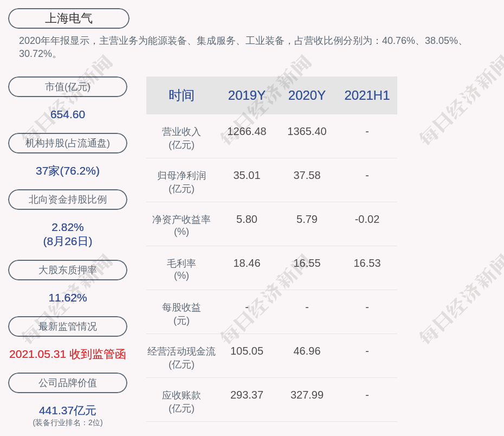Click the 应收账款(亿元) row label
504x436 pixels.
click(x=182, y=402)
